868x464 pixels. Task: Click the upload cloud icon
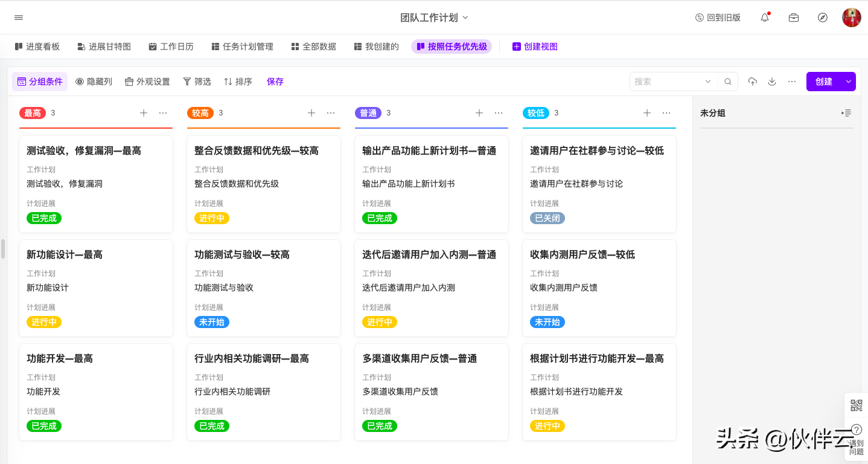tap(752, 82)
